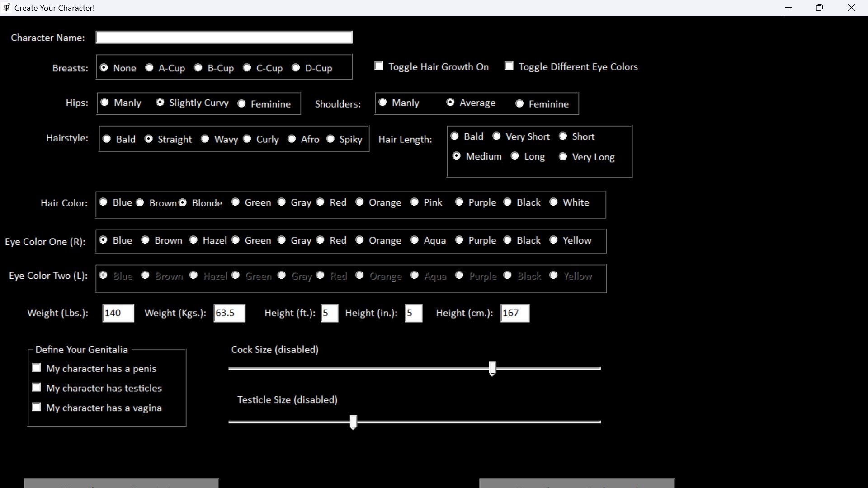Pick Spiky hairstyle option
This screenshot has width=868, height=488.
tap(330, 139)
